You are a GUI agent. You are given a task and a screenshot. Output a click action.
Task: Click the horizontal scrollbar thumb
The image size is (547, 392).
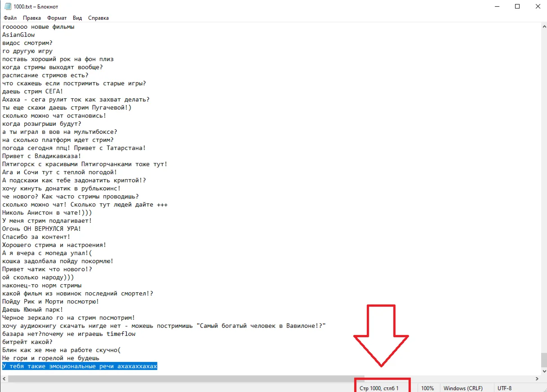coord(186,379)
